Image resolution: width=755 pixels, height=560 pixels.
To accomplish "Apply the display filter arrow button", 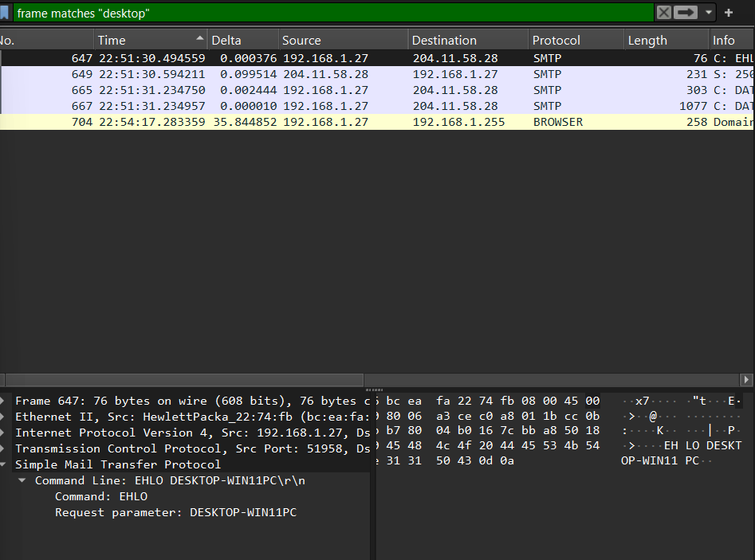I will click(685, 13).
